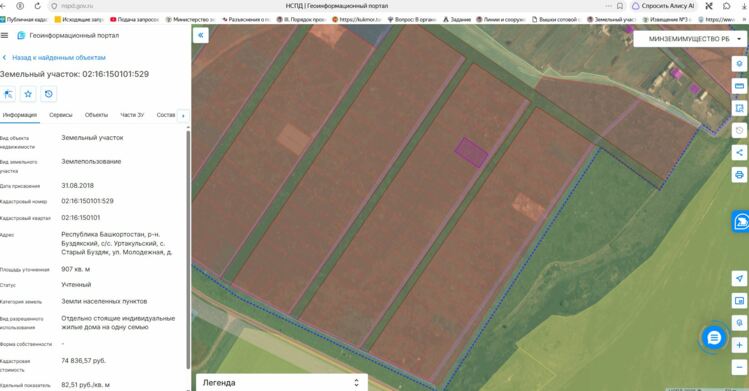Open browser downloads arrow icon
749x391 pixels.
[743, 6]
